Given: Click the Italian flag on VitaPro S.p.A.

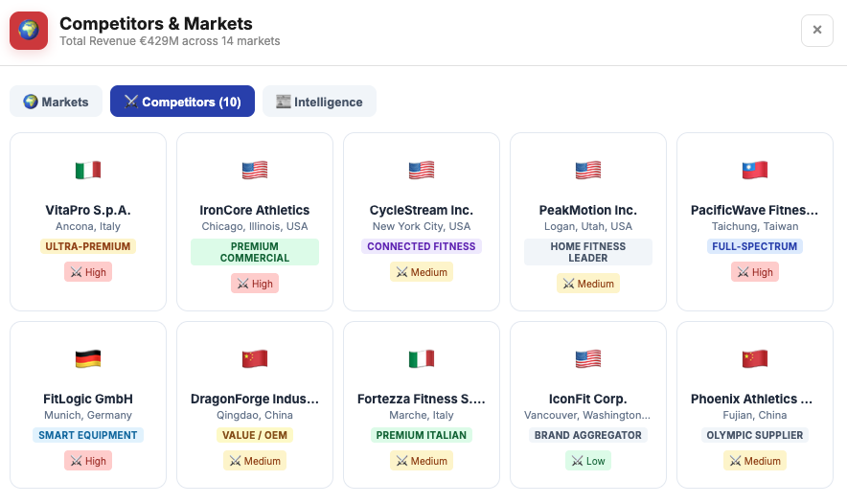Looking at the screenshot, I should pyautogui.click(x=88, y=171).
